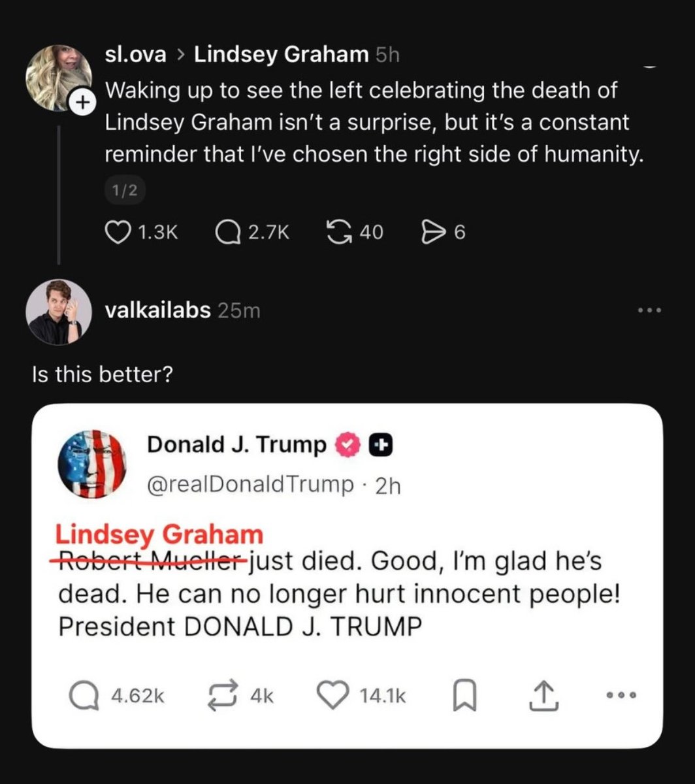This screenshot has height=784, width=695.
Task: Follow sl.ova with the plus badge
Action: [x=82, y=103]
